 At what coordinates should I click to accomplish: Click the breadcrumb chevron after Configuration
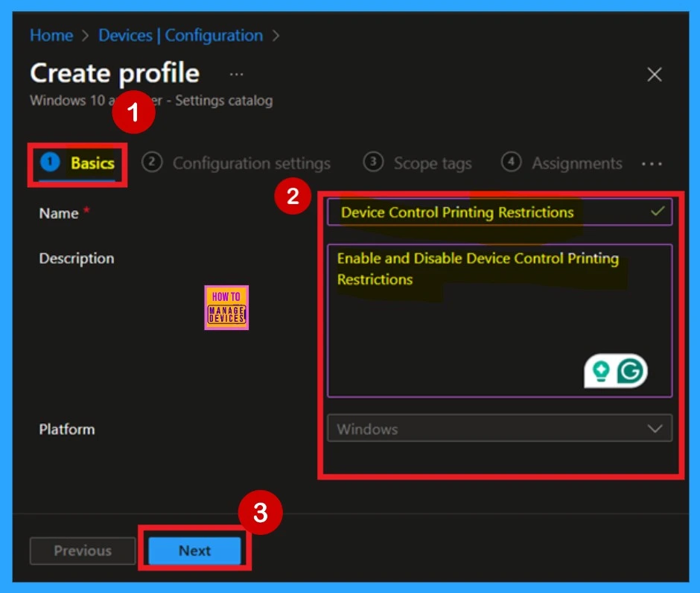pos(276,36)
